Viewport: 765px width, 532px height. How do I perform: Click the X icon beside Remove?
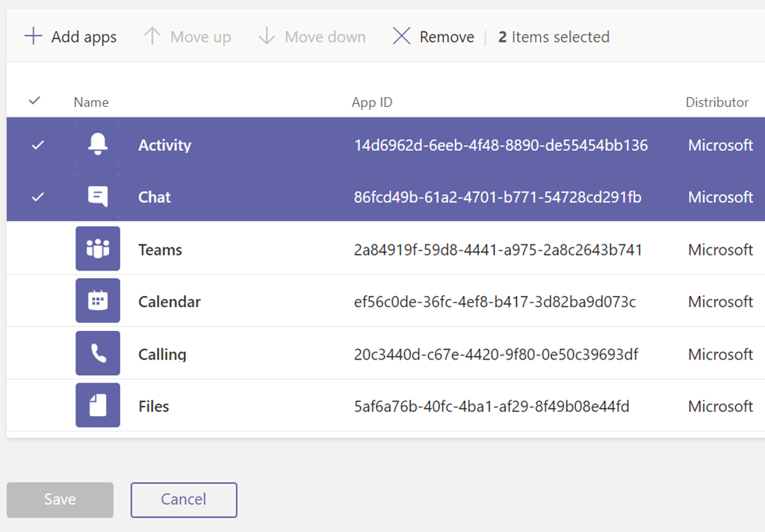click(x=401, y=36)
